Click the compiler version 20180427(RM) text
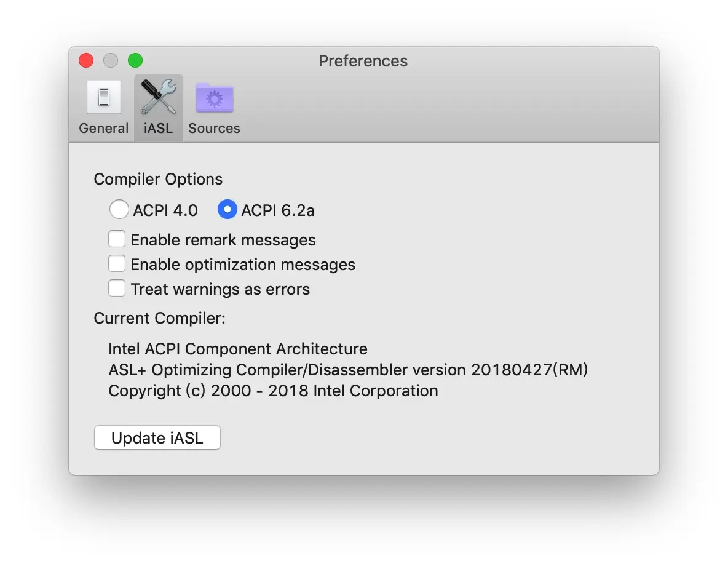The image size is (728, 566). pos(529,370)
